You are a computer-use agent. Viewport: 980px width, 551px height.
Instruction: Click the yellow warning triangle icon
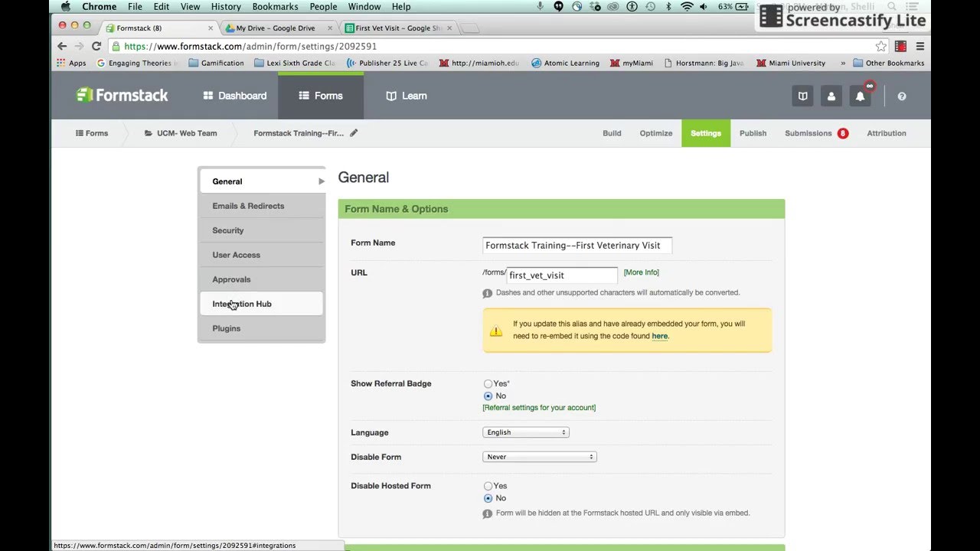coord(496,331)
